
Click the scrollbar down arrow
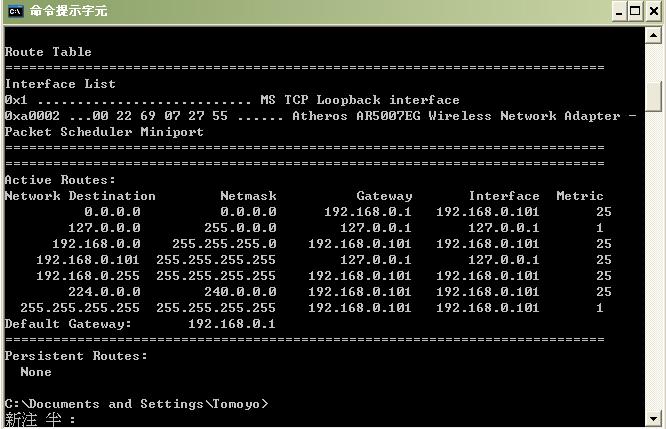tap(654, 418)
